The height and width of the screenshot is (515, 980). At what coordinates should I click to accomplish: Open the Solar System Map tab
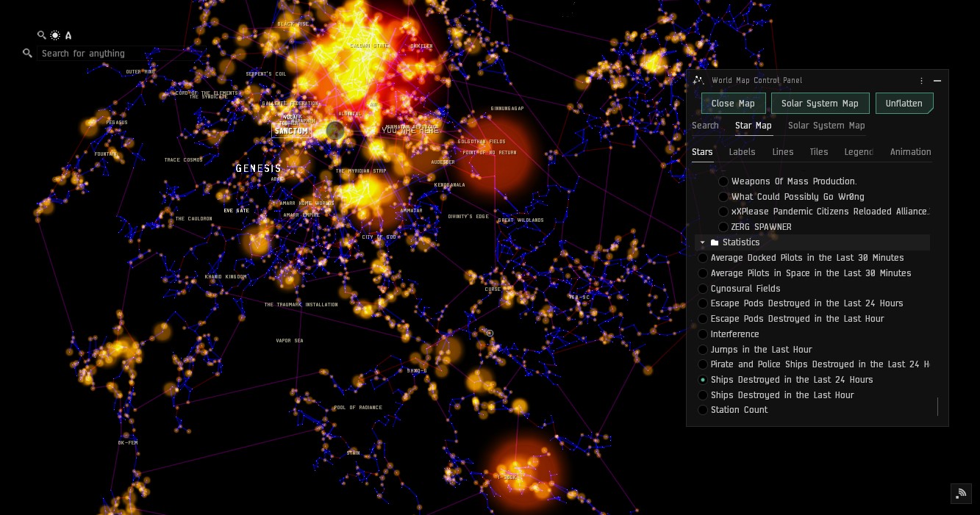pos(826,126)
